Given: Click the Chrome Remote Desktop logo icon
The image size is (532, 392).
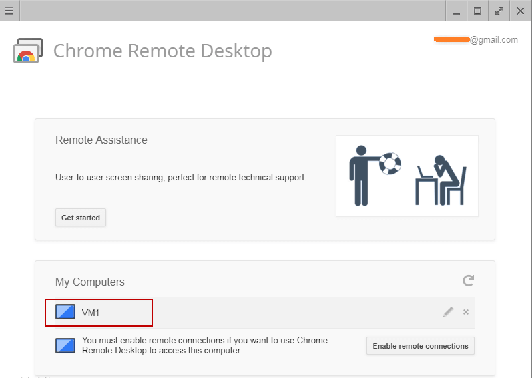Looking at the screenshot, I should pyautogui.click(x=28, y=51).
